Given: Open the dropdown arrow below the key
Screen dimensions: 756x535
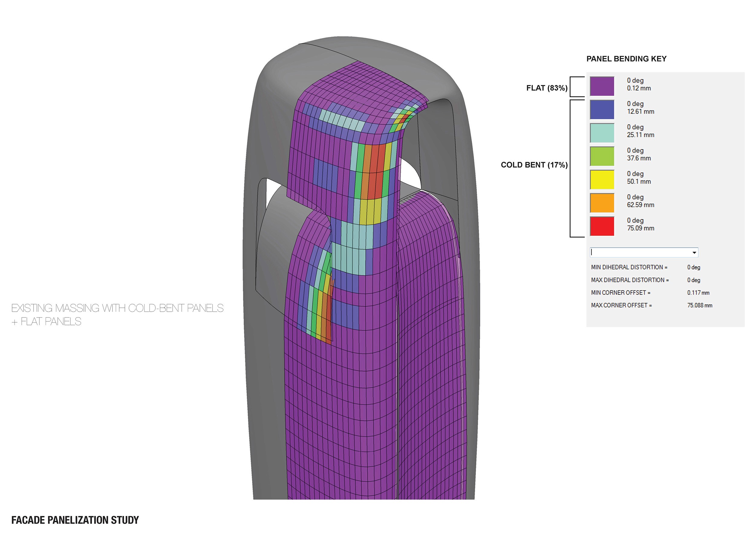Looking at the screenshot, I should click(x=694, y=253).
